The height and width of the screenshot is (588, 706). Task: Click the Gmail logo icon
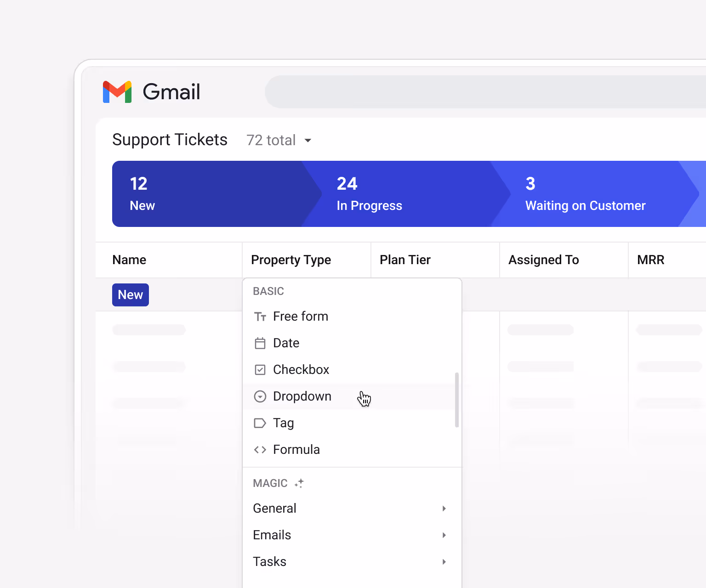point(117,91)
